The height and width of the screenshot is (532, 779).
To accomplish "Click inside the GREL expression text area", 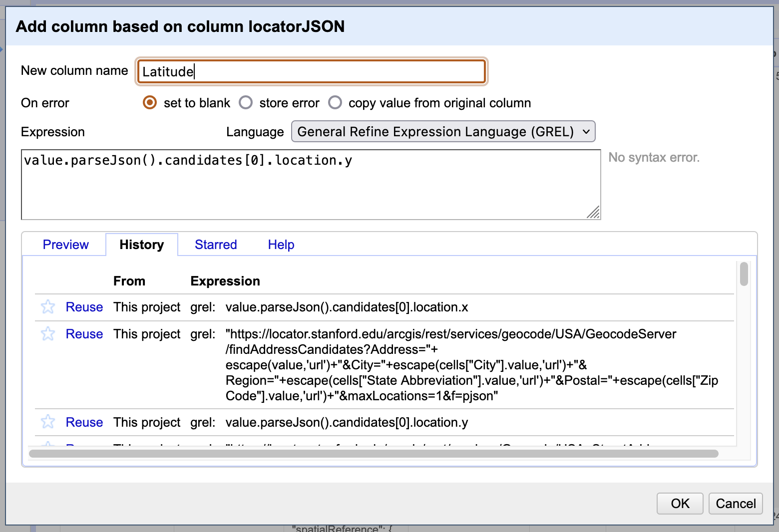I will tap(310, 185).
